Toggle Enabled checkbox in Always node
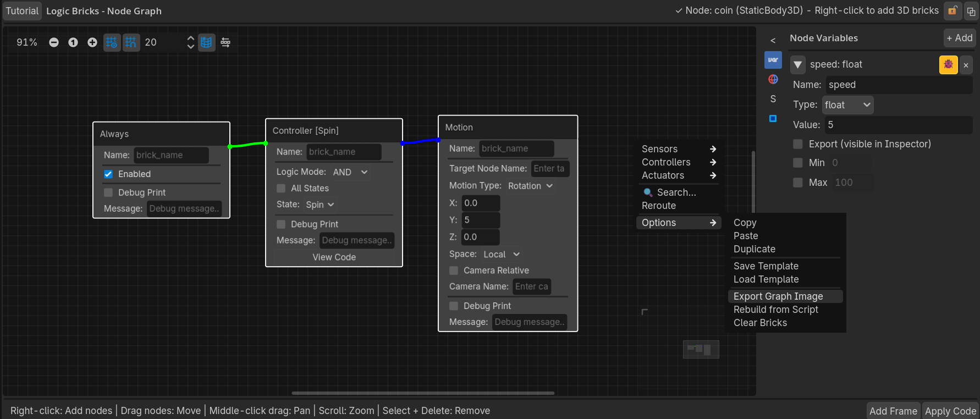The width and height of the screenshot is (980, 419). click(x=108, y=174)
